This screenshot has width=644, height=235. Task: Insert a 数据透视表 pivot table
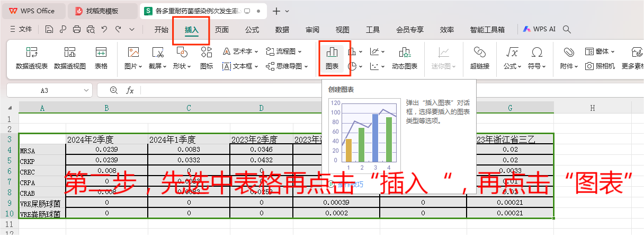click(32, 58)
